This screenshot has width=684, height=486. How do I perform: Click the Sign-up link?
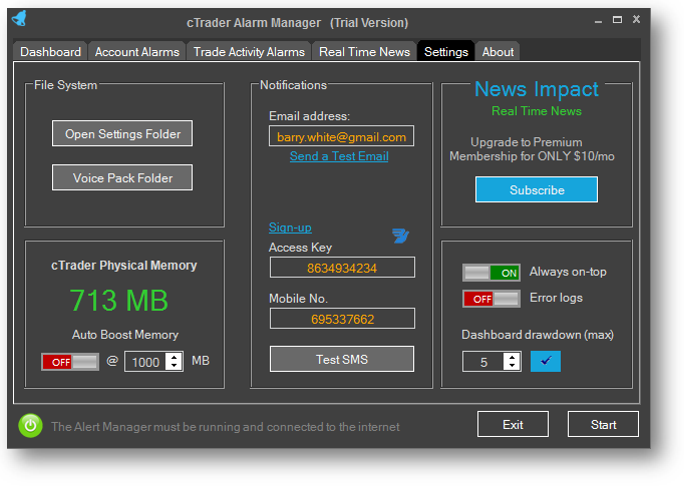click(x=290, y=227)
